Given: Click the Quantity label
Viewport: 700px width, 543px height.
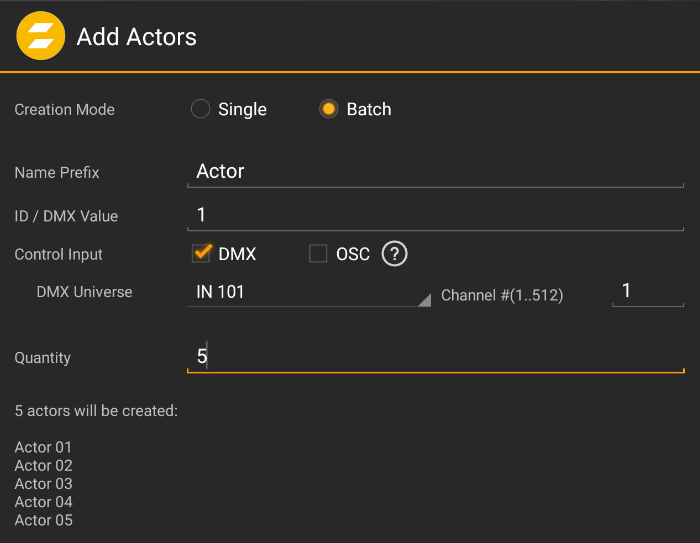Looking at the screenshot, I should coord(42,358).
